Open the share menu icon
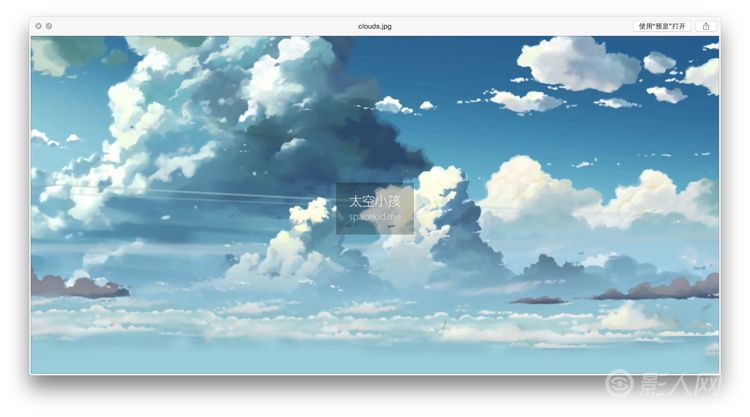The width and height of the screenshot is (750, 417). click(706, 26)
